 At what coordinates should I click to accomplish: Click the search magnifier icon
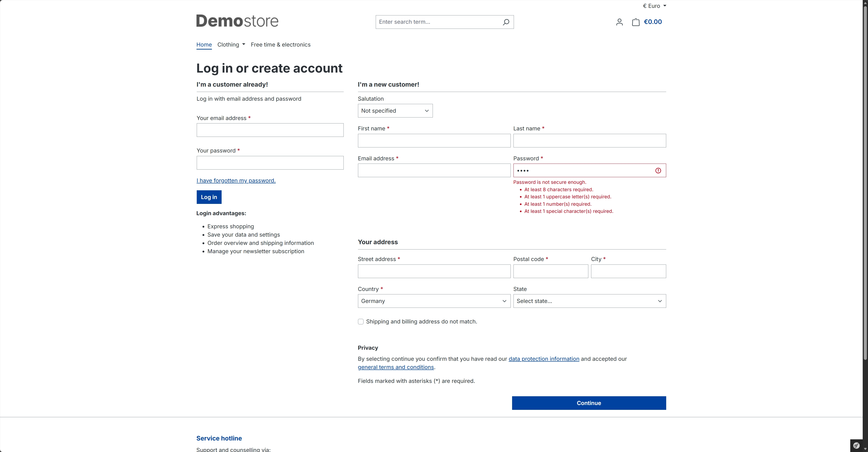(x=506, y=22)
